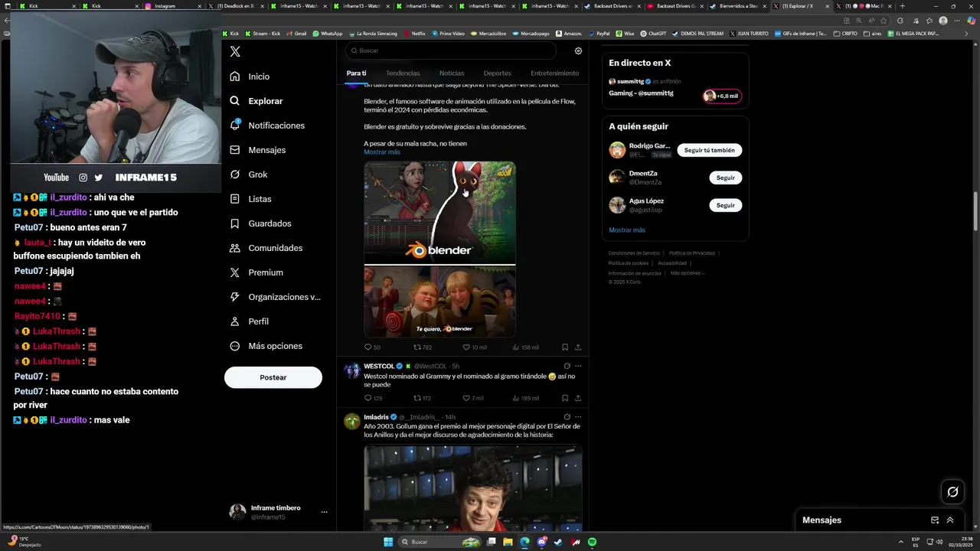
Task: Open the WESTCOL profile name link
Action: click(x=379, y=367)
